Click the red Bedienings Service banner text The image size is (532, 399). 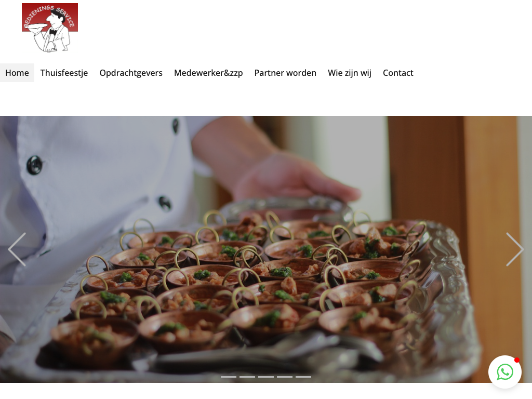[x=48, y=15]
